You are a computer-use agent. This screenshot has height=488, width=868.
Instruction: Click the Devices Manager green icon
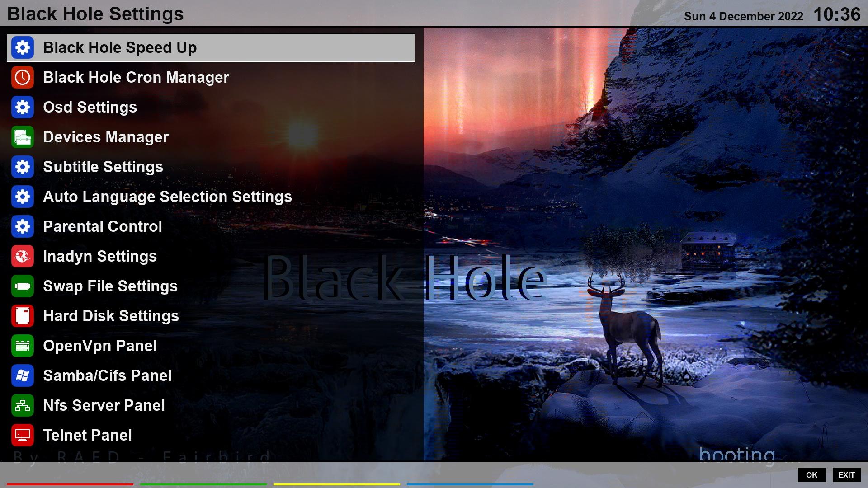point(23,137)
